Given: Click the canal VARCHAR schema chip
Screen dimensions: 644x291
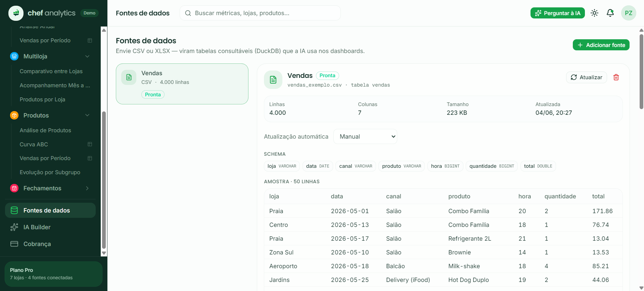Looking at the screenshot, I should click(x=356, y=166).
